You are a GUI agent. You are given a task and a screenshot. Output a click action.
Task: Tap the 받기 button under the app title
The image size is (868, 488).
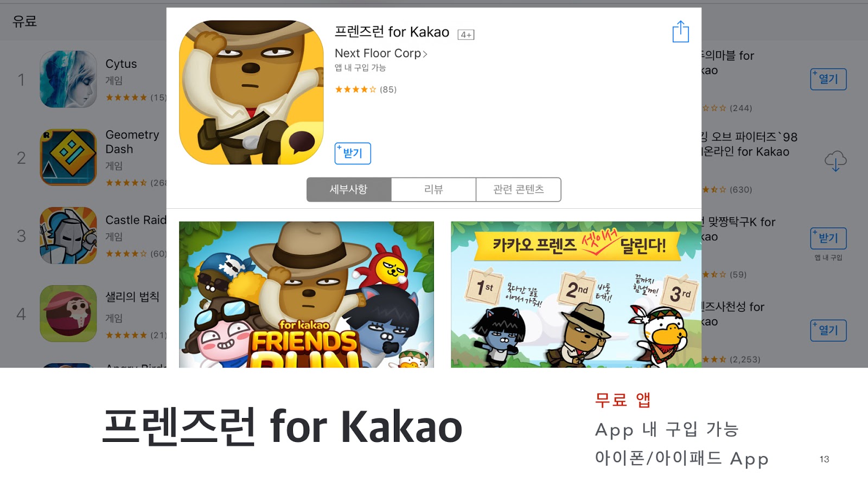pos(353,153)
